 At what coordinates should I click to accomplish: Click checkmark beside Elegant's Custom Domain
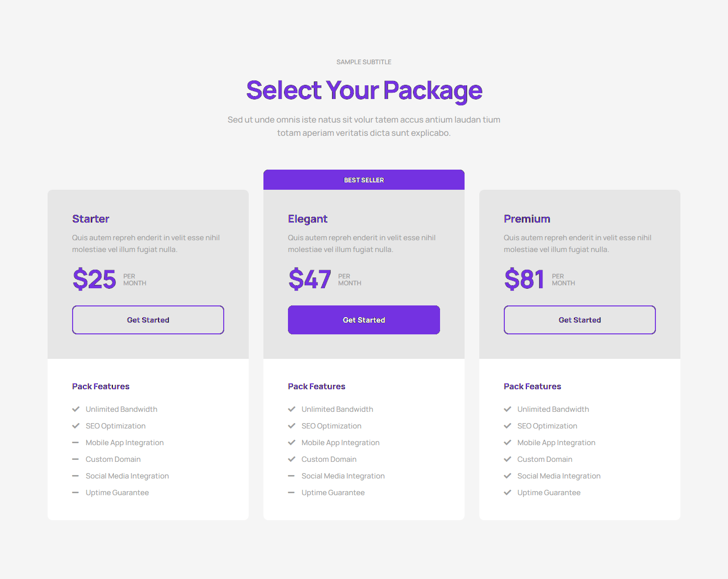click(x=291, y=459)
